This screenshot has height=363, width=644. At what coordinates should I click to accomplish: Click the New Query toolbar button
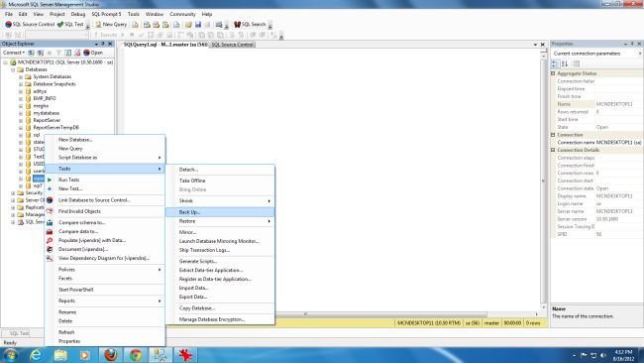click(x=111, y=24)
